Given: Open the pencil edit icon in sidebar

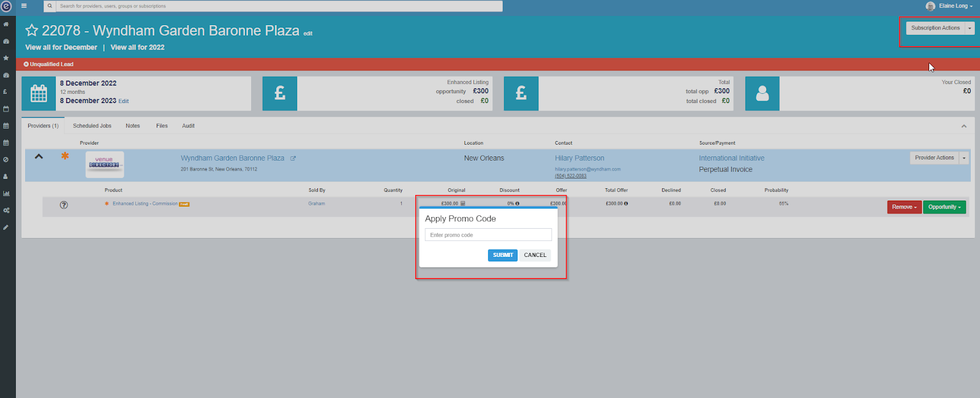Looking at the screenshot, I should point(6,228).
